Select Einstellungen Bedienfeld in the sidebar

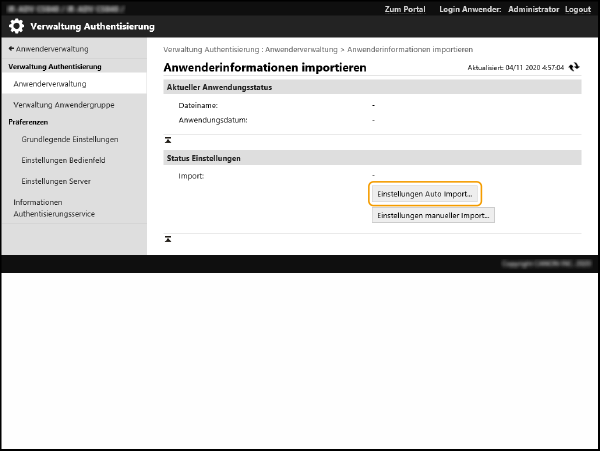coord(65,160)
